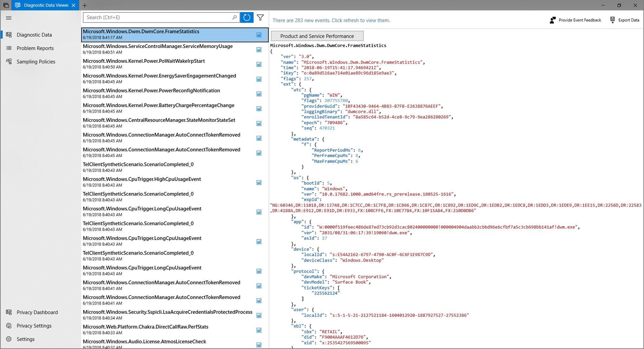Viewport: 644px width, 349px height.
Task: Click the Export Data icon
Action: (x=612, y=20)
